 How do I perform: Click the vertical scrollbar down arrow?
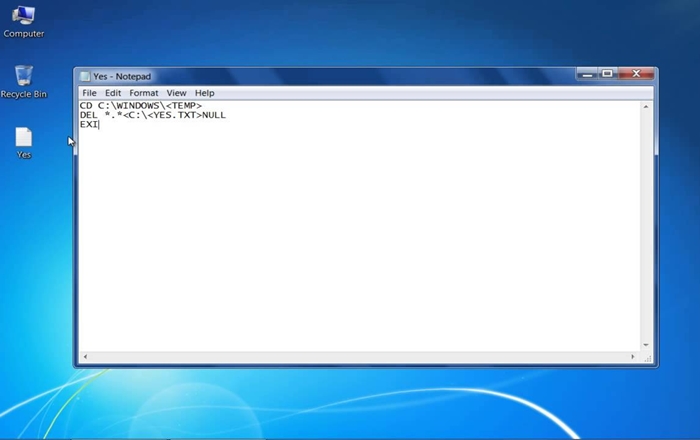pos(646,345)
